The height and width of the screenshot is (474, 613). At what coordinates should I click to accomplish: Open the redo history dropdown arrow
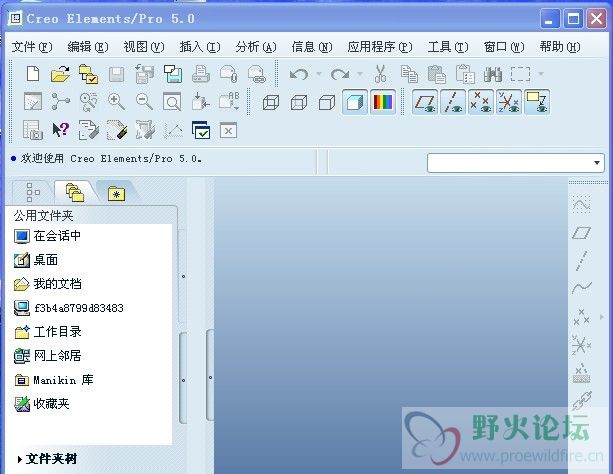point(360,74)
